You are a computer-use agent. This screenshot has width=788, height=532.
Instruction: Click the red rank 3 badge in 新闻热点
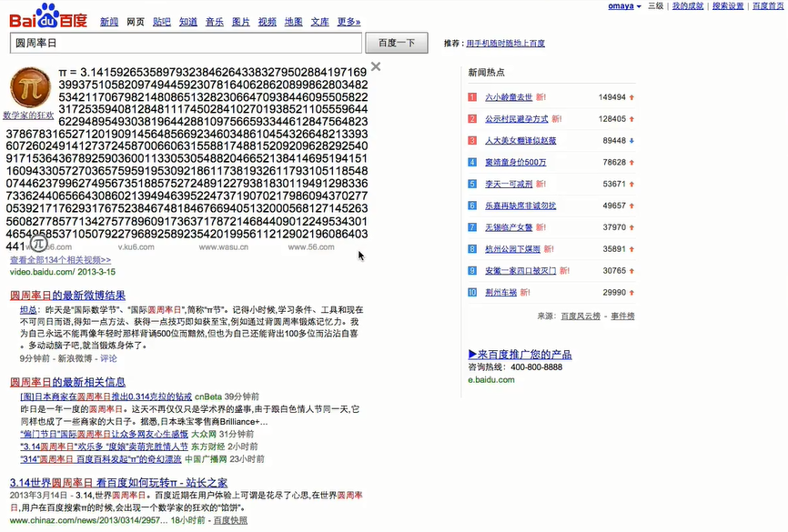tap(472, 140)
